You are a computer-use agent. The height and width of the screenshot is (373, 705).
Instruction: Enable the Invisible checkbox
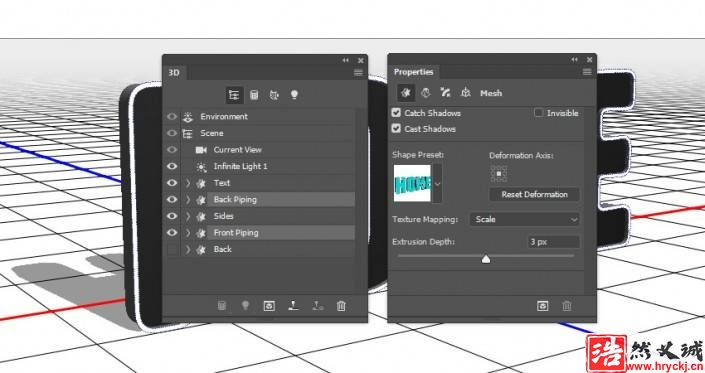(x=538, y=112)
